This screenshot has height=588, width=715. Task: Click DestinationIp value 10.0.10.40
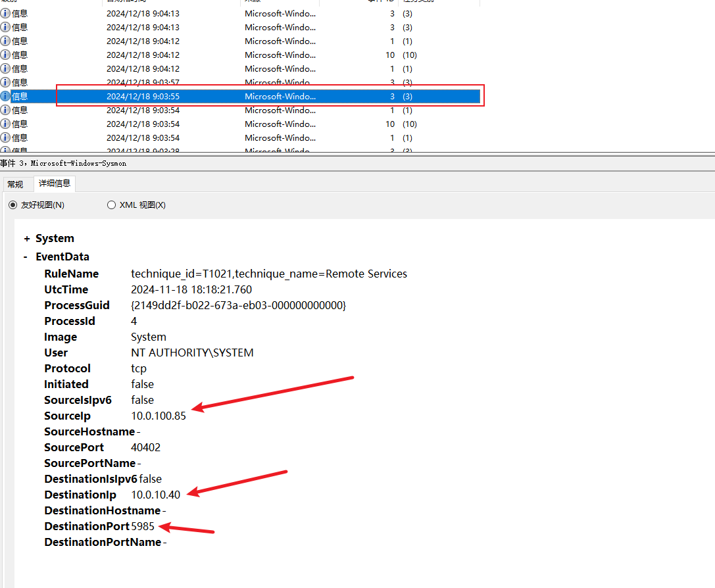coord(155,495)
